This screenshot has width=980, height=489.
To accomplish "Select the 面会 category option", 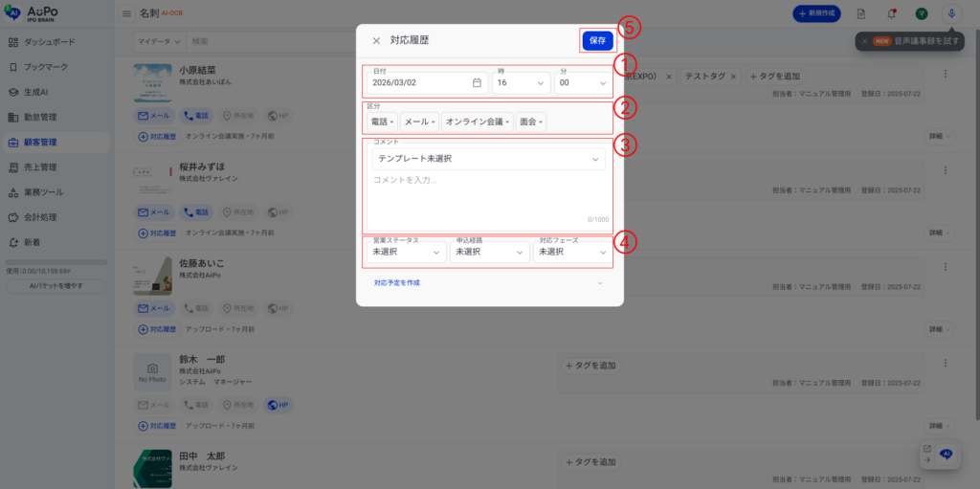I will (531, 122).
